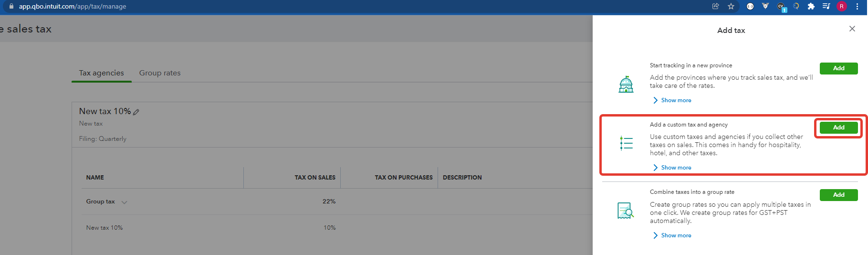This screenshot has height=255, width=868.
Task: Open the media control music icon
Action: pyautogui.click(x=826, y=6)
